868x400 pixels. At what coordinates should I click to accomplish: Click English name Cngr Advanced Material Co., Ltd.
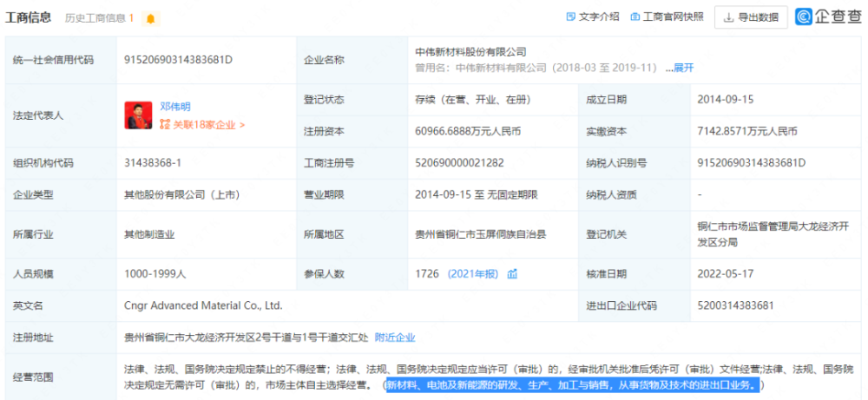(x=204, y=305)
